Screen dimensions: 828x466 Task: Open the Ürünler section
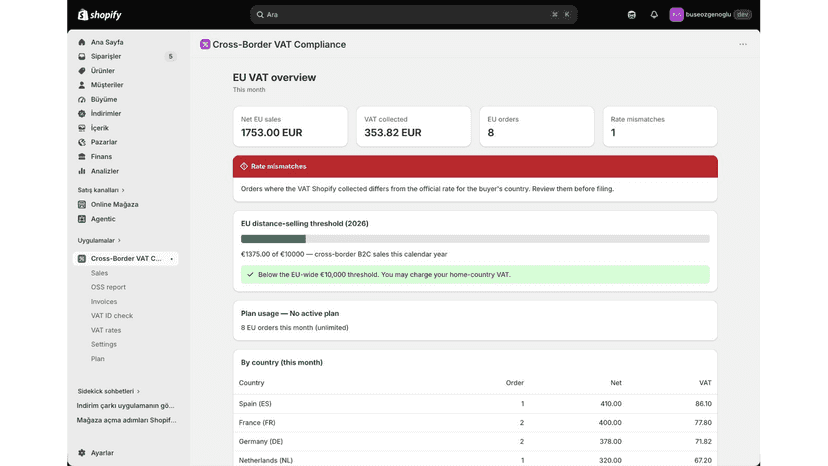pos(102,71)
